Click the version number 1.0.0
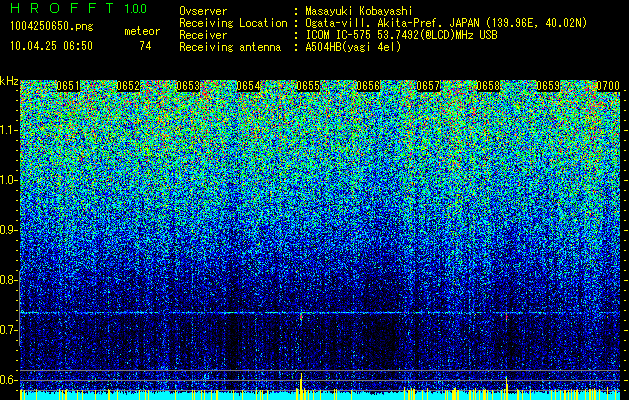Viewport: 629px width, 400px height. point(136,9)
